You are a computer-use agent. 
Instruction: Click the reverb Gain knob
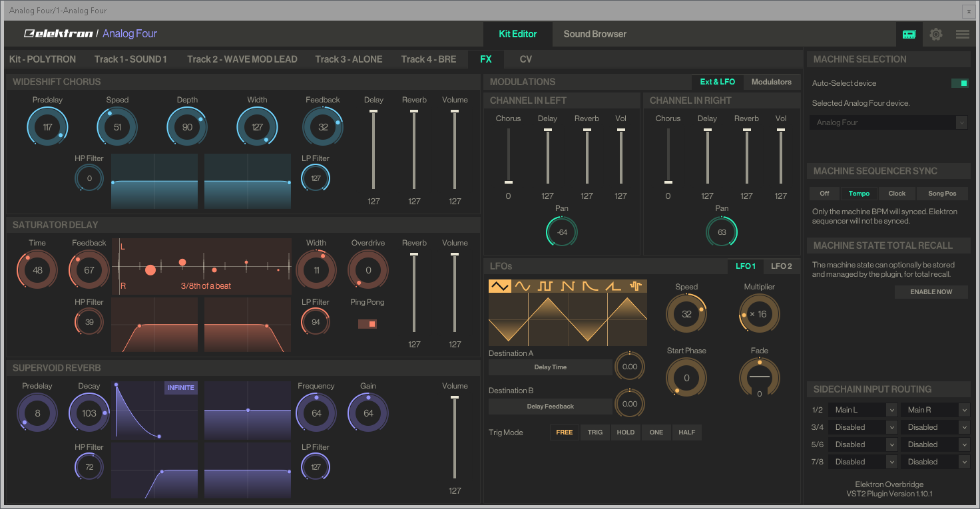pyautogui.click(x=368, y=413)
